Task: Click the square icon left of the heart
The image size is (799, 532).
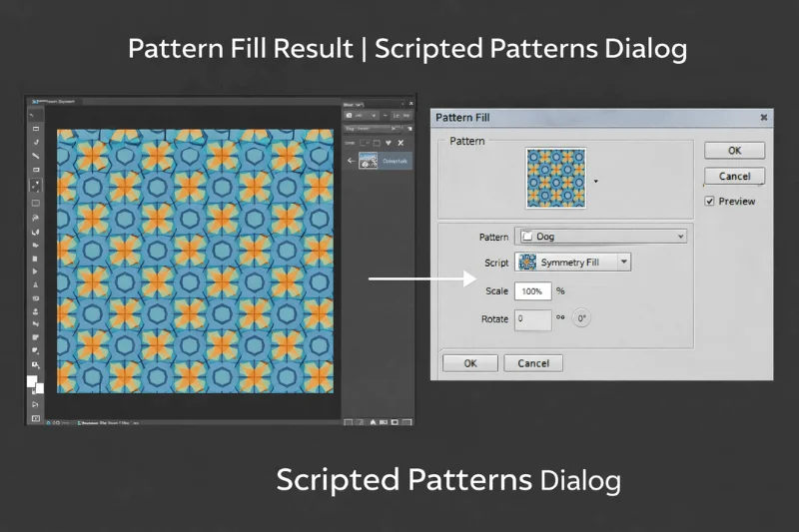Action: [x=377, y=143]
